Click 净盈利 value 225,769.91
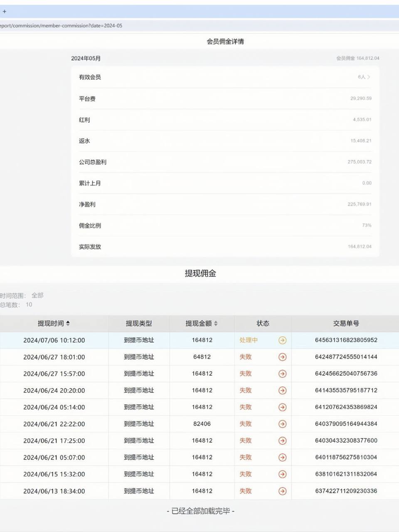This screenshot has width=399, height=532. tap(360, 204)
